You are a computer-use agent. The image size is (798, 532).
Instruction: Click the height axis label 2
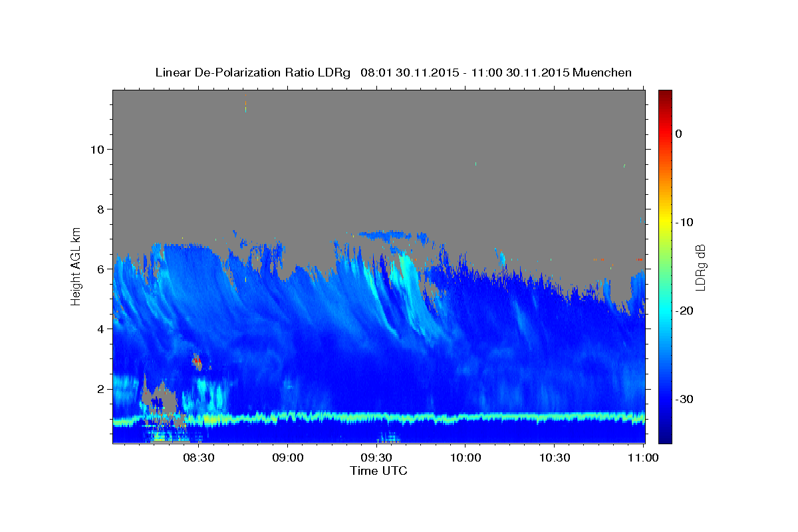click(99, 388)
